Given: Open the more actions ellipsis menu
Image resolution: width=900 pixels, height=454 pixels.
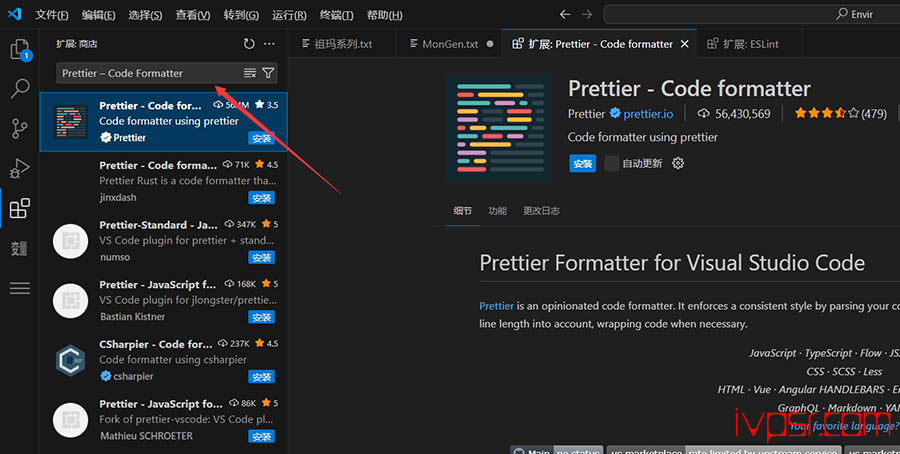Looking at the screenshot, I should 269,44.
